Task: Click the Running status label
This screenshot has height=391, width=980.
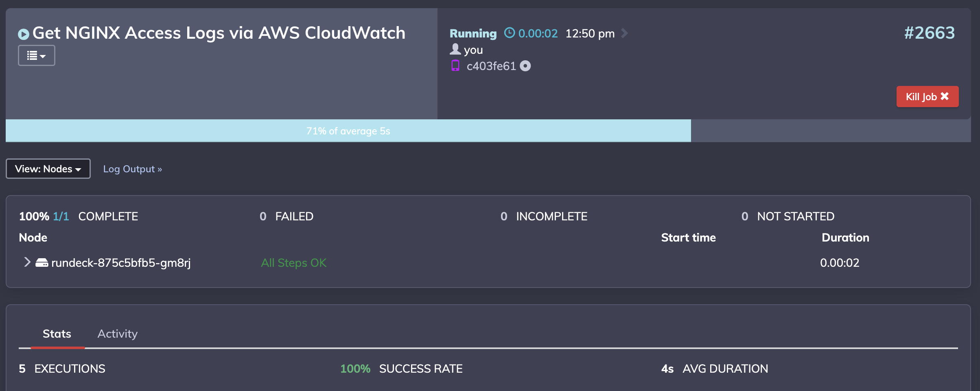Action: tap(473, 33)
